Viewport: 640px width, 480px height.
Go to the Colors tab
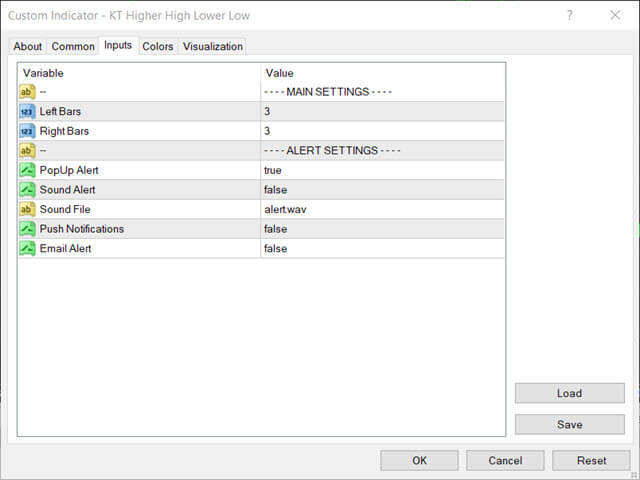tap(158, 47)
